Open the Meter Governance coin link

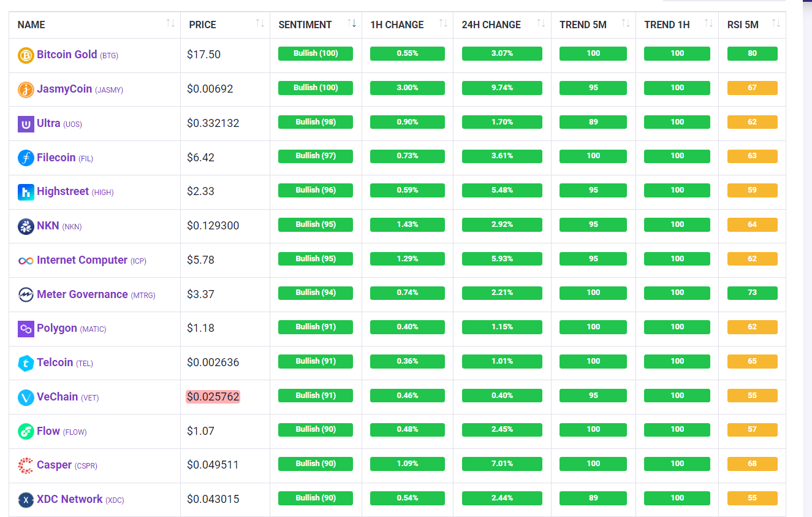[x=82, y=294]
